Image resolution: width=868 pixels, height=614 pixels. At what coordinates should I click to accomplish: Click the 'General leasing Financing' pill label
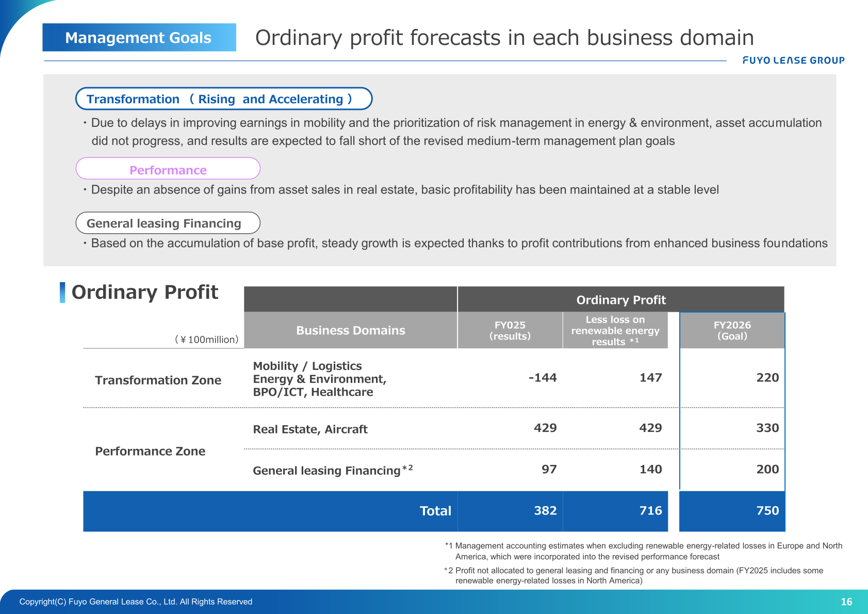point(168,223)
